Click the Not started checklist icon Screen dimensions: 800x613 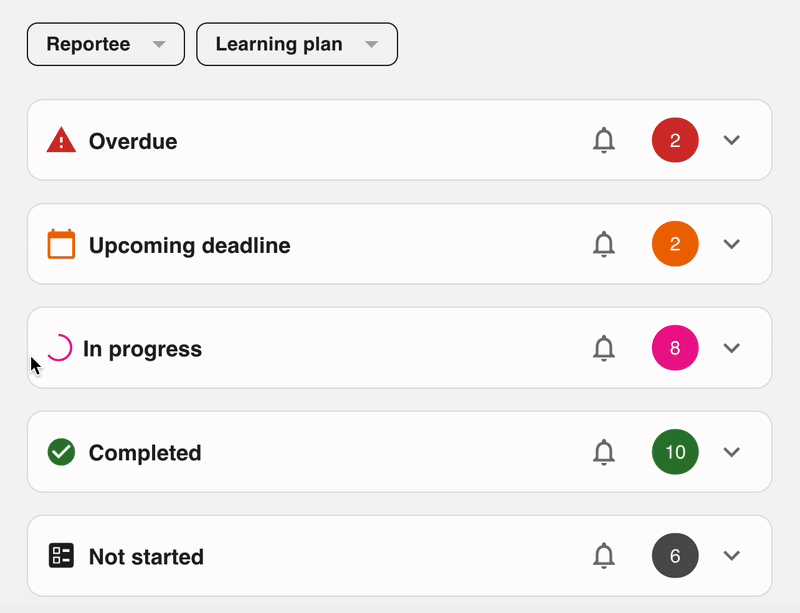coord(61,556)
